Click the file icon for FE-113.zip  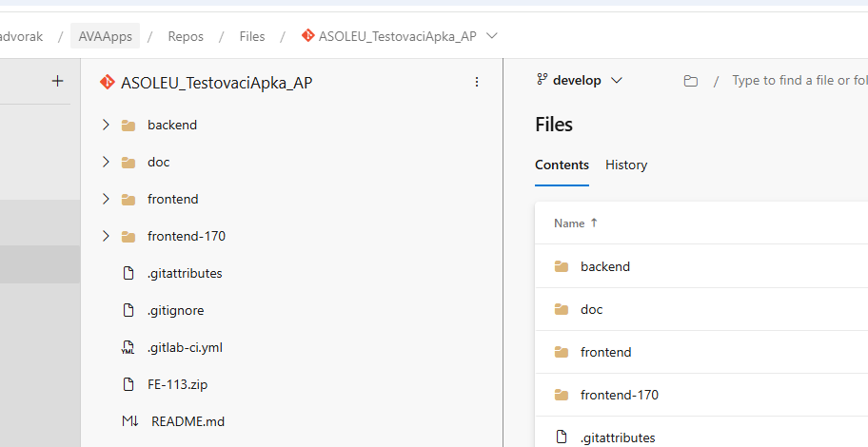(128, 384)
